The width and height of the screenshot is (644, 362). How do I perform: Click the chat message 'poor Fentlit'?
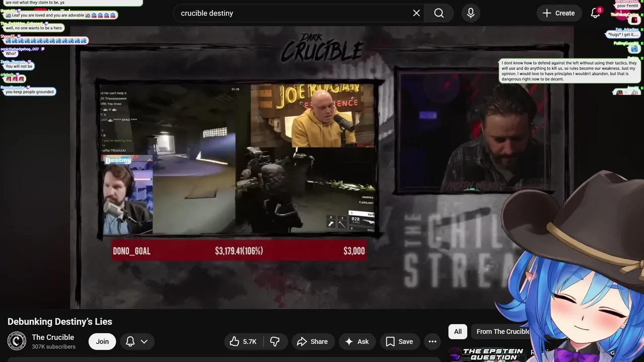[627, 6]
